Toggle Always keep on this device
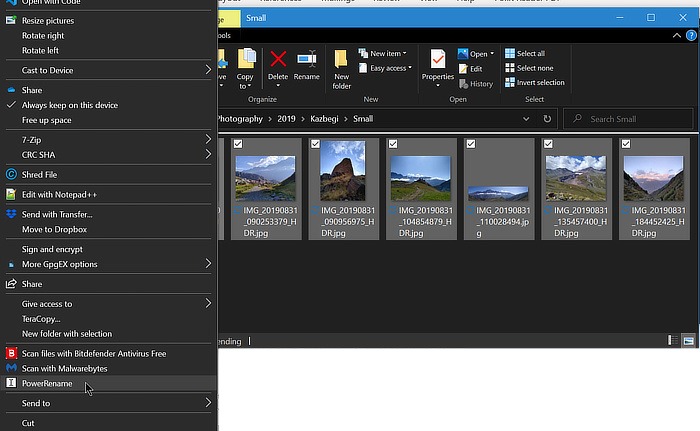Viewport: 700px width, 431px height. pos(108,105)
